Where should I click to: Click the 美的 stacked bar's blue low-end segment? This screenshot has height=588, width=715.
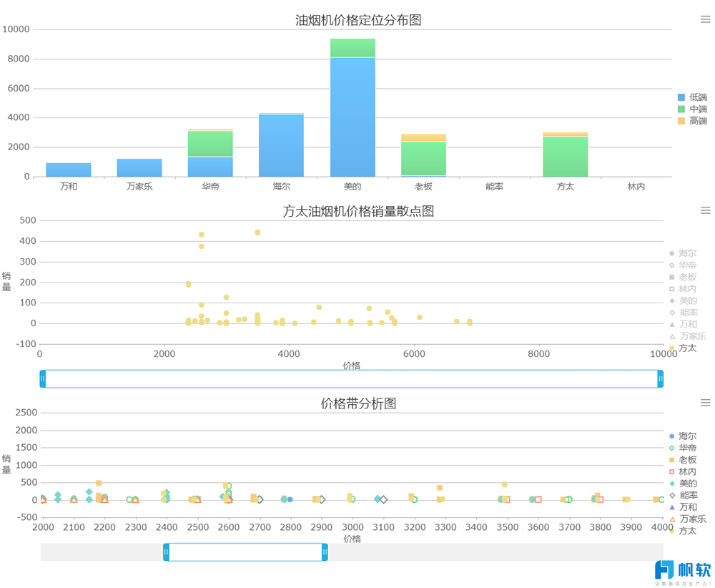coord(352,118)
